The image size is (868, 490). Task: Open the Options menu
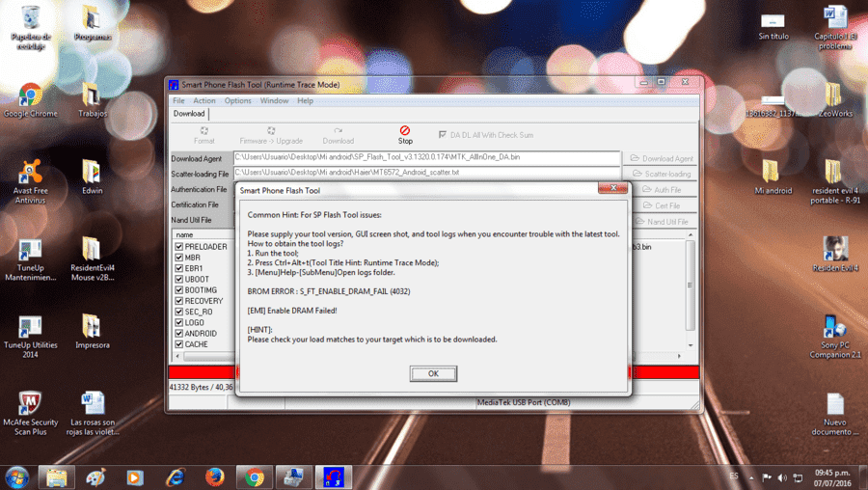[237, 100]
